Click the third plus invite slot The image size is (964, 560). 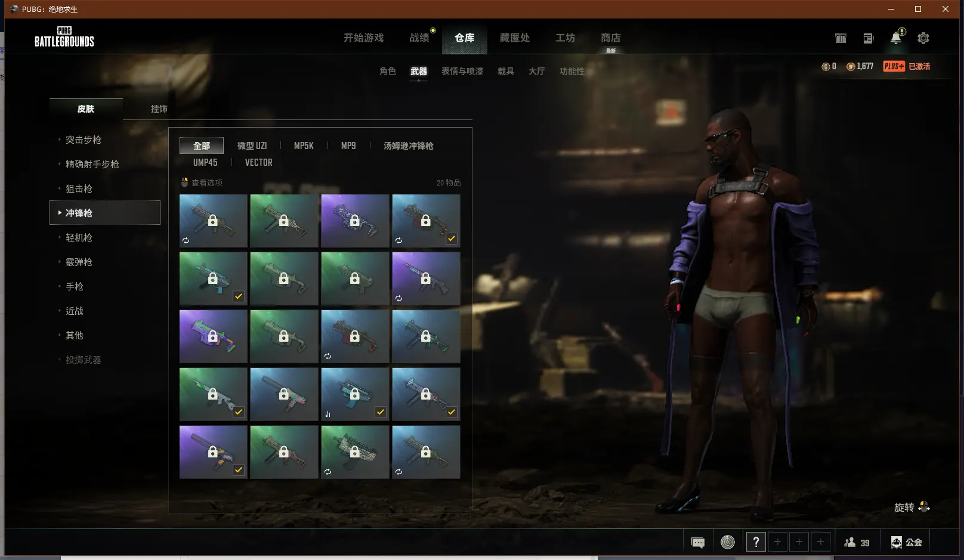pyautogui.click(x=820, y=542)
